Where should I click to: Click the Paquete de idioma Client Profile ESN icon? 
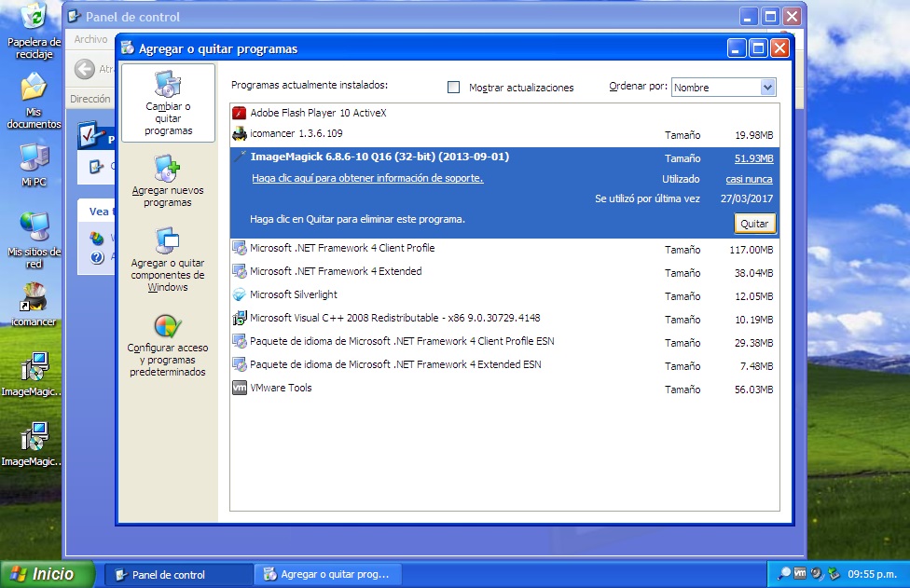(239, 341)
